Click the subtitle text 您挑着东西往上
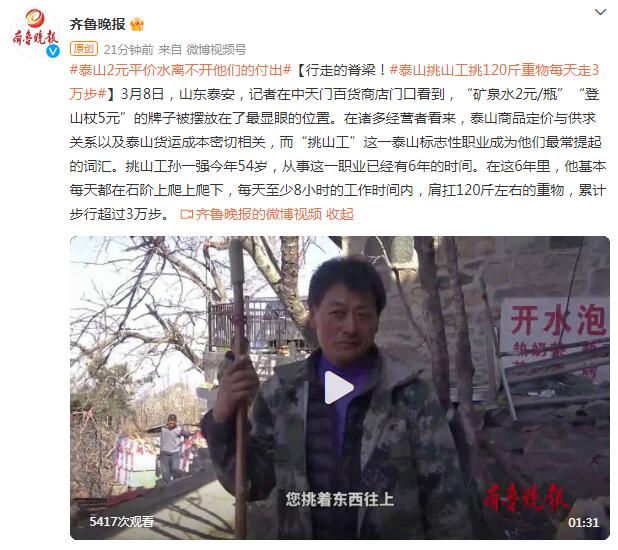 click(x=340, y=499)
